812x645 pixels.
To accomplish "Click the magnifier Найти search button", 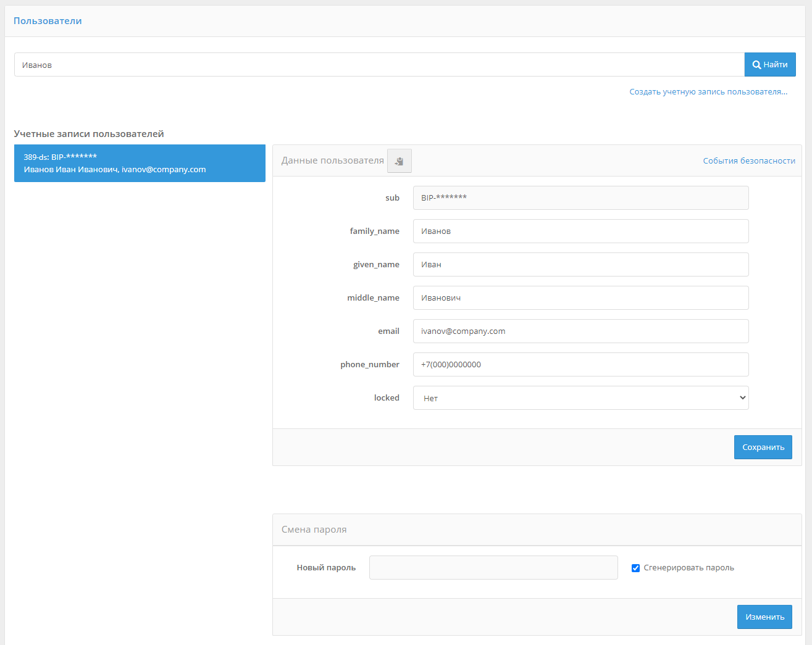I will point(769,65).
